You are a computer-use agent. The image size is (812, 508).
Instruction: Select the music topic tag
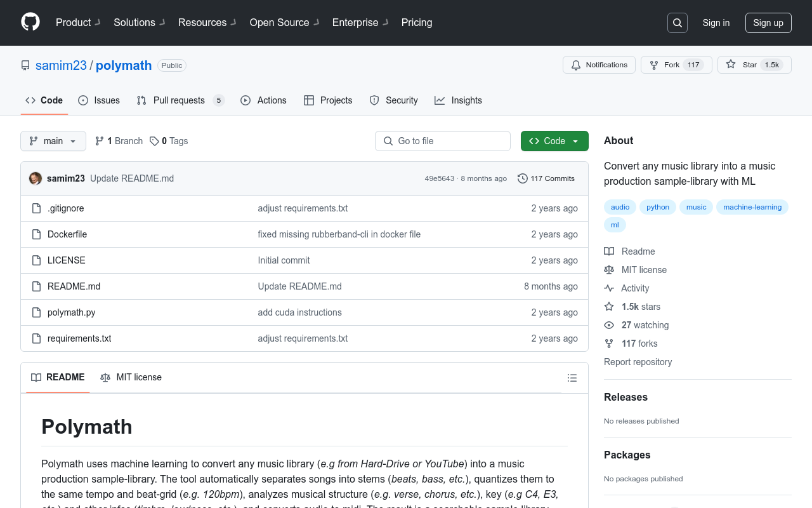tap(696, 207)
